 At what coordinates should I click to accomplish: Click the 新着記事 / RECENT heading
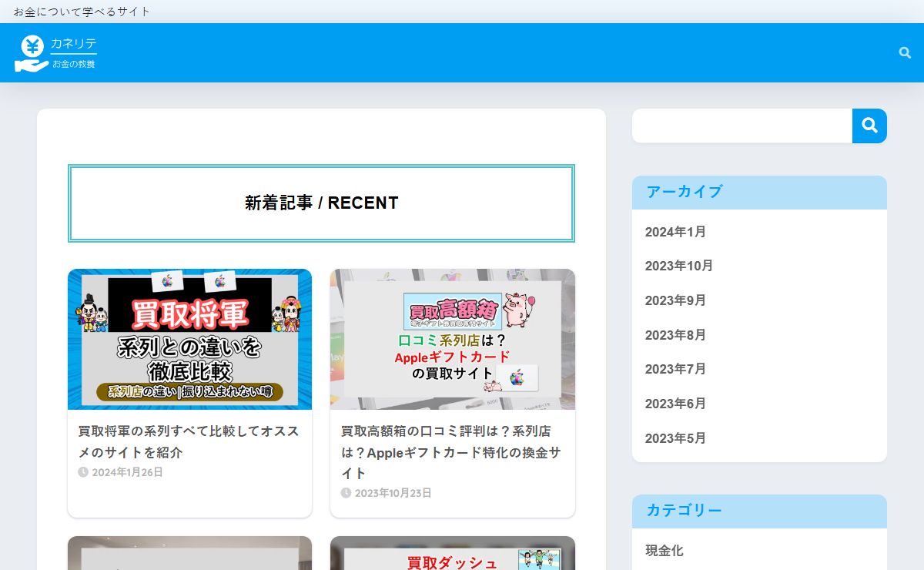322,203
